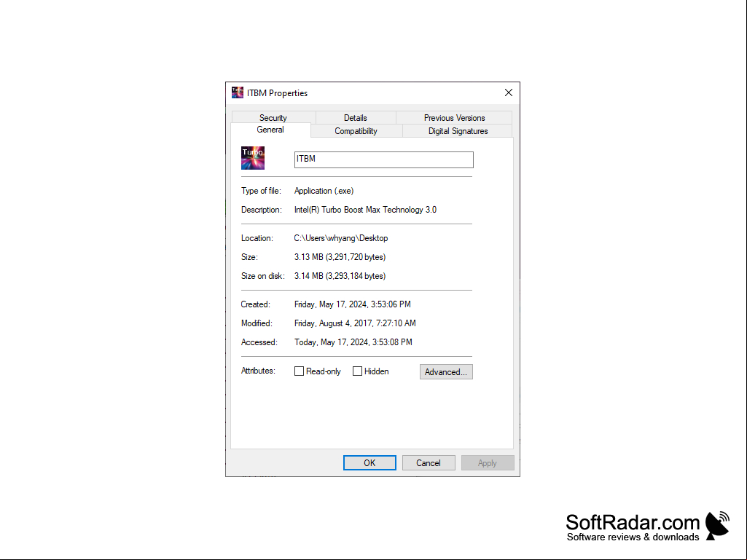Image resolution: width=747 pixels, height=560 pixels.
Task: Confirm with the OK button
Action: pos(369,463)
